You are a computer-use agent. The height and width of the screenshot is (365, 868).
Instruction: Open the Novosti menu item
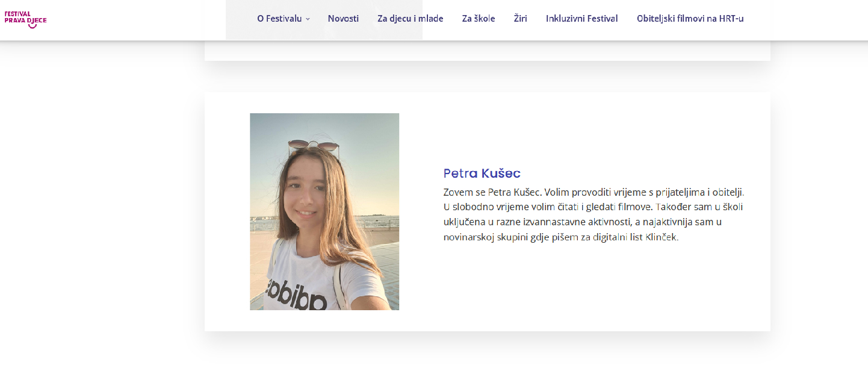click(x=343, y=19)
